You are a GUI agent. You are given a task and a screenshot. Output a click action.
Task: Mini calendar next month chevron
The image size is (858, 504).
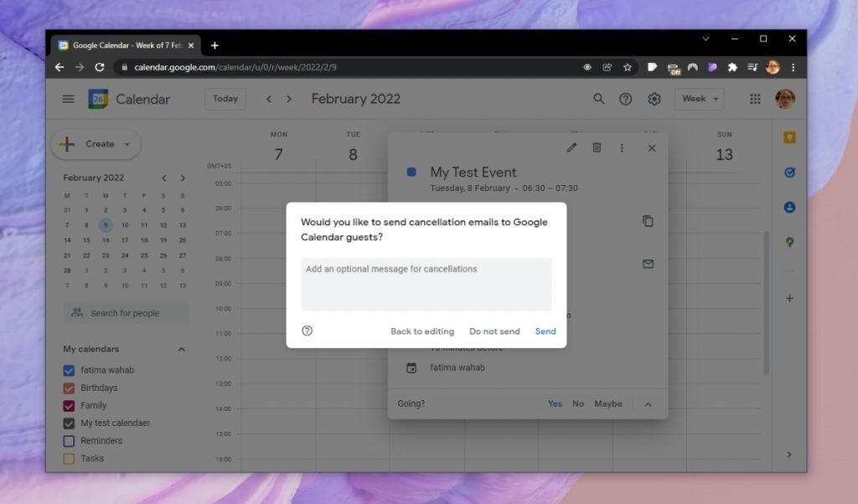183,178
